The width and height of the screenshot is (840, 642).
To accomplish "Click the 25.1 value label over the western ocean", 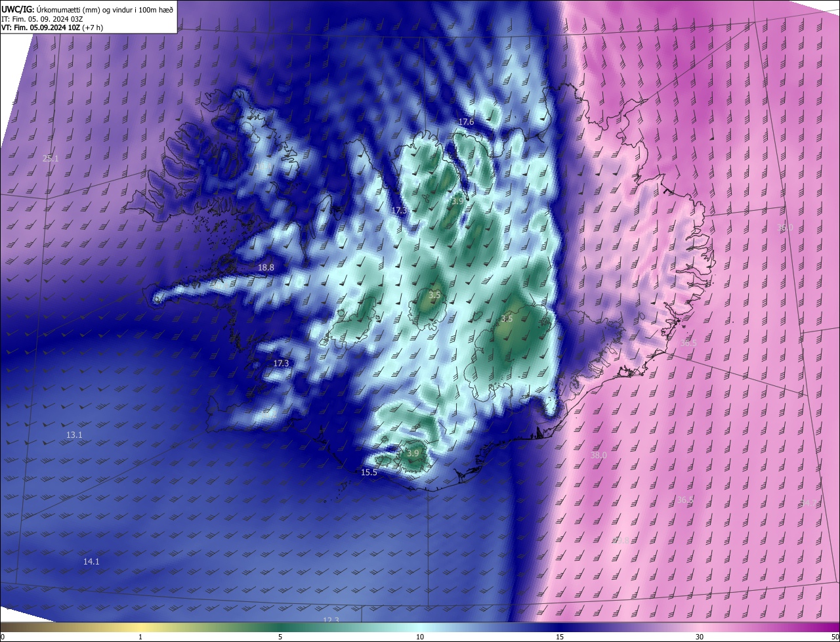I will 51,159.
